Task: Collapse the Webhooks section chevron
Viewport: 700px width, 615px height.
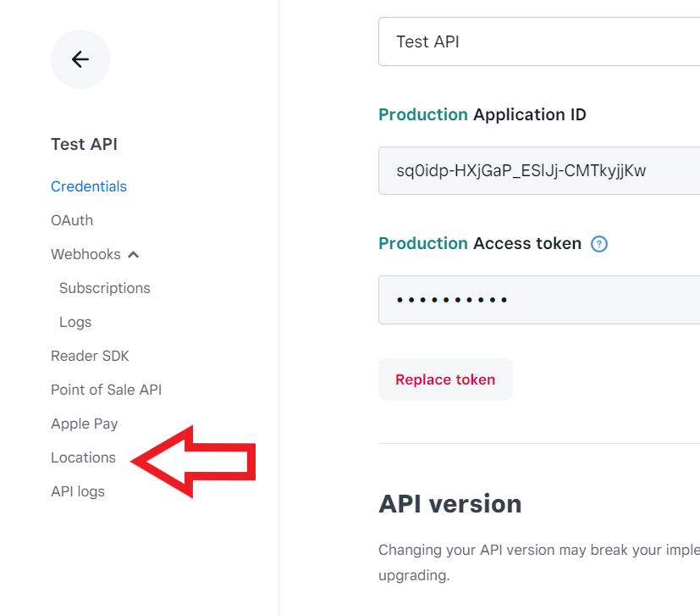Action: [x=134, y=255]
